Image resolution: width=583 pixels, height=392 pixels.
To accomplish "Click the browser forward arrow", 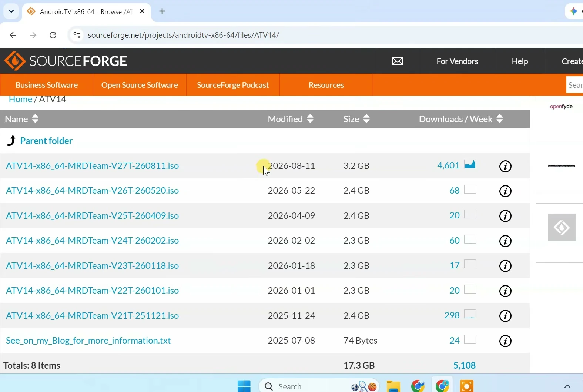I will click(x=33, y=35).
